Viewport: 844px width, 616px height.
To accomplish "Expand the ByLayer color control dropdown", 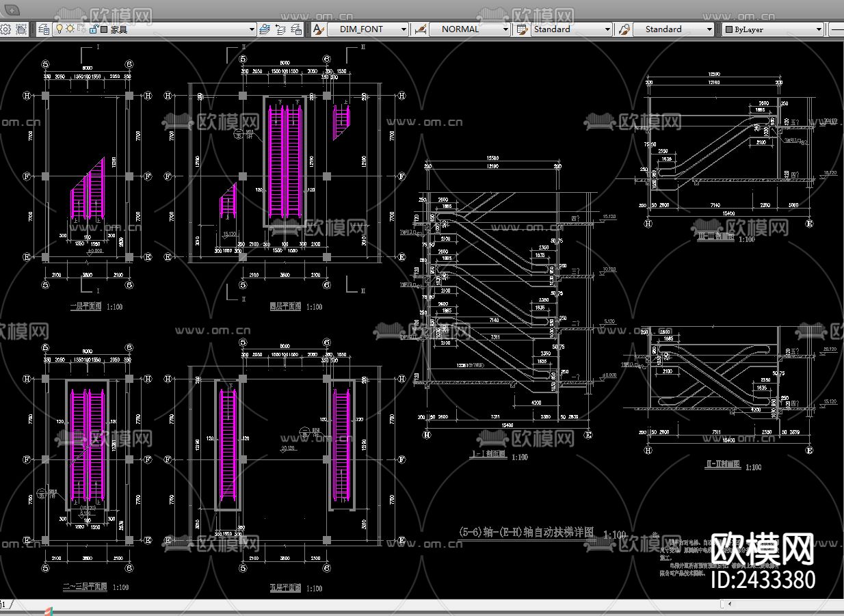I will (x=819, y=29).
